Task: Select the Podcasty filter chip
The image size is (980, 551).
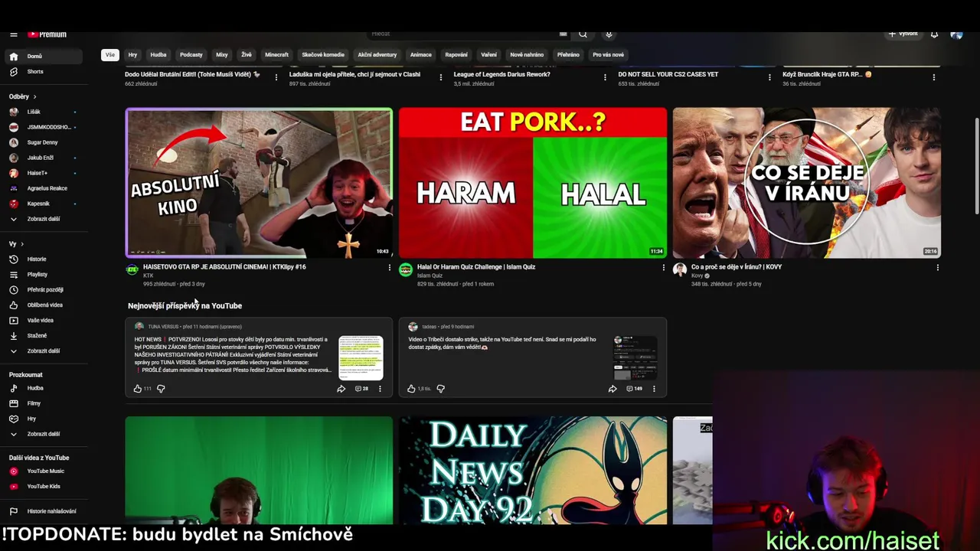Action: [x=191, y=55]
